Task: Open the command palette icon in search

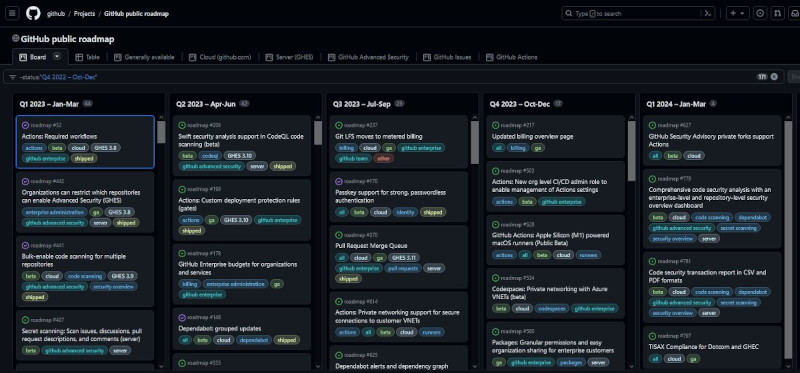Action: [708, 14]
